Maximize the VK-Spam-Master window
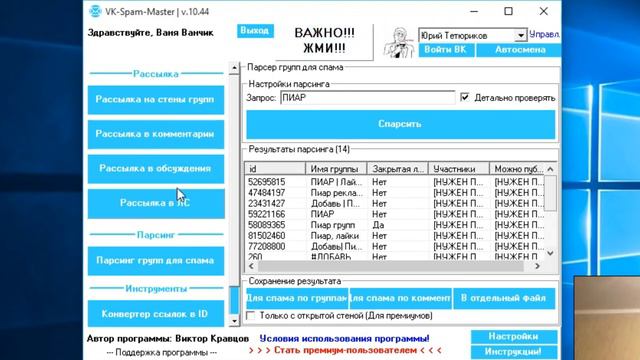 [x=508, y=11]
